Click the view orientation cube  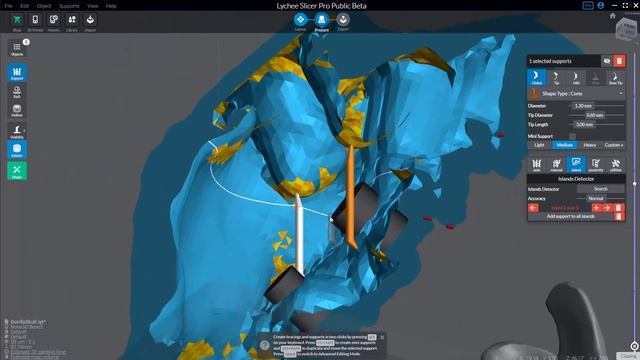626,29
